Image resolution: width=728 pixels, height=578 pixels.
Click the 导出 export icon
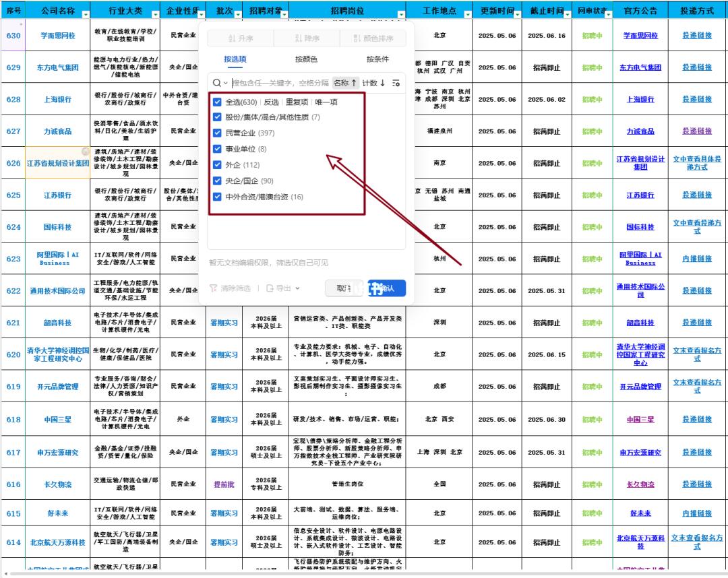tap(270, 288)
